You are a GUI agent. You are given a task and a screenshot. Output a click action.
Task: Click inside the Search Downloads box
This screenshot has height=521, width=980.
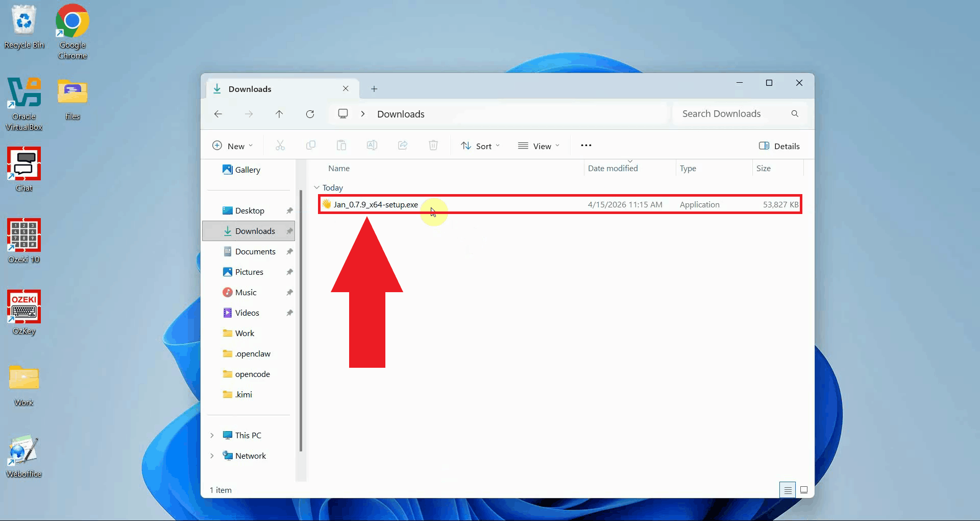730,113
